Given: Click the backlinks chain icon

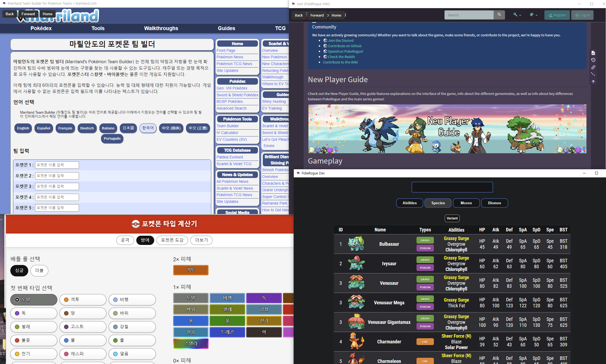Looking at the screenshot, I should [593, 67].
